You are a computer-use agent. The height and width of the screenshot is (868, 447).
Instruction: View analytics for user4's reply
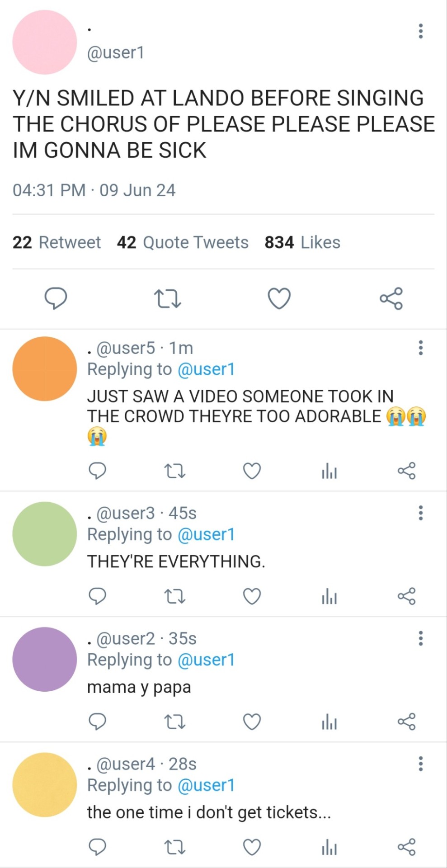click(x=329, y=847)
